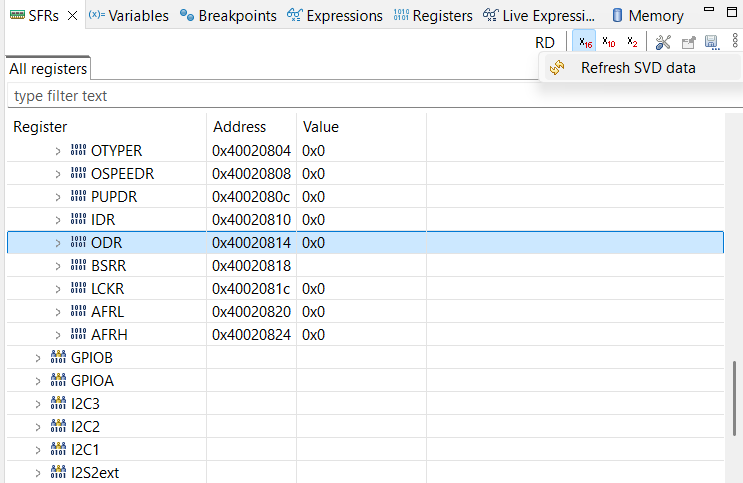Click the GPIOA peripheral icon
The height and width of the screenshot is (483, 743).
[x=58, y=380]
